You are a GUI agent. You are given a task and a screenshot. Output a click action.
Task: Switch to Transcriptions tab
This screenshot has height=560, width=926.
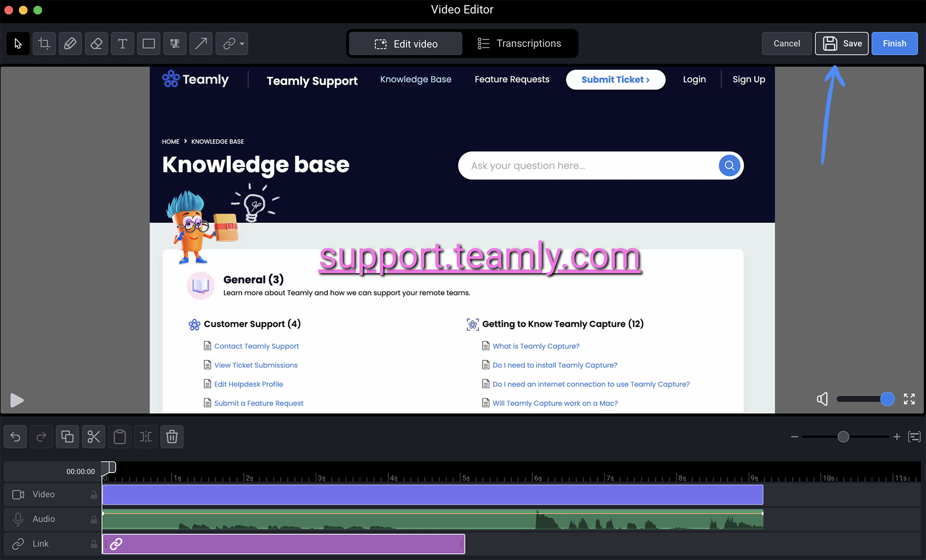coord(519,44)
